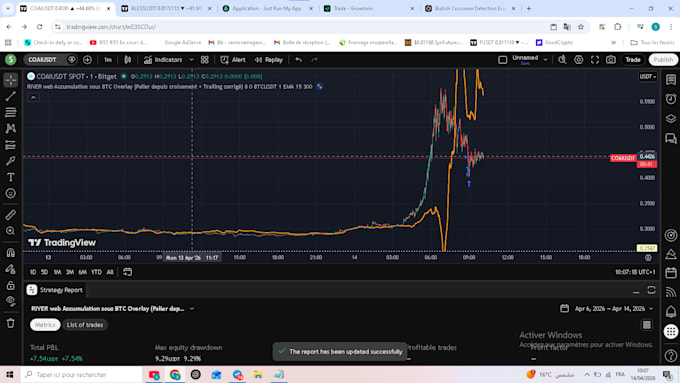The image size is (680, 383).
Task: Undo the last chart action
Action: pyautogui.click(x=298, y=60)
